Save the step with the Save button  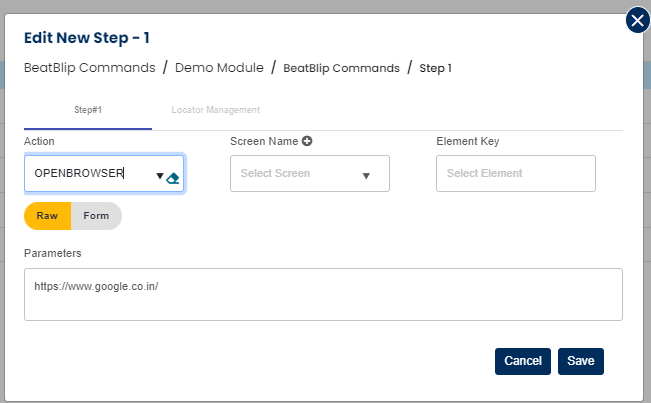pos(580,361)
